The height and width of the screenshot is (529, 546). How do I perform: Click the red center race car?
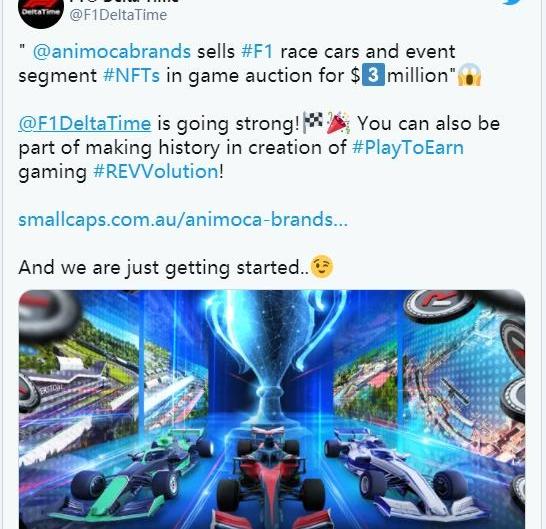coord(270,479)
